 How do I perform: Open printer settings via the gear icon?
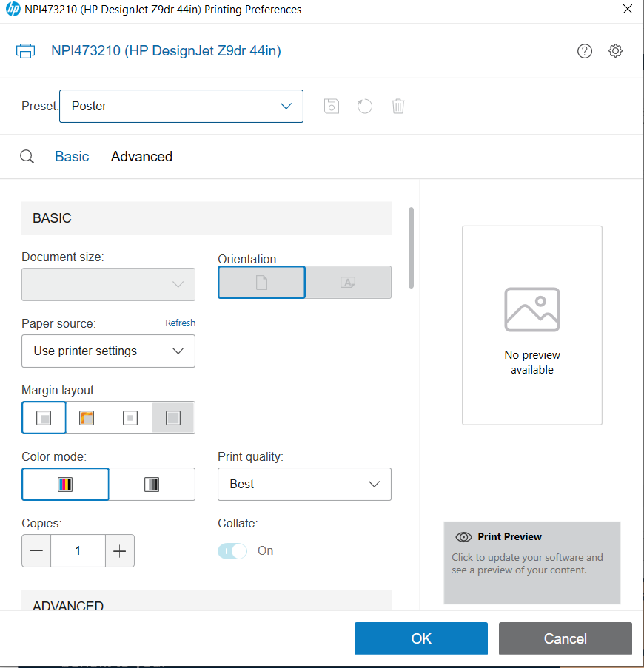[x=615, y=50]
